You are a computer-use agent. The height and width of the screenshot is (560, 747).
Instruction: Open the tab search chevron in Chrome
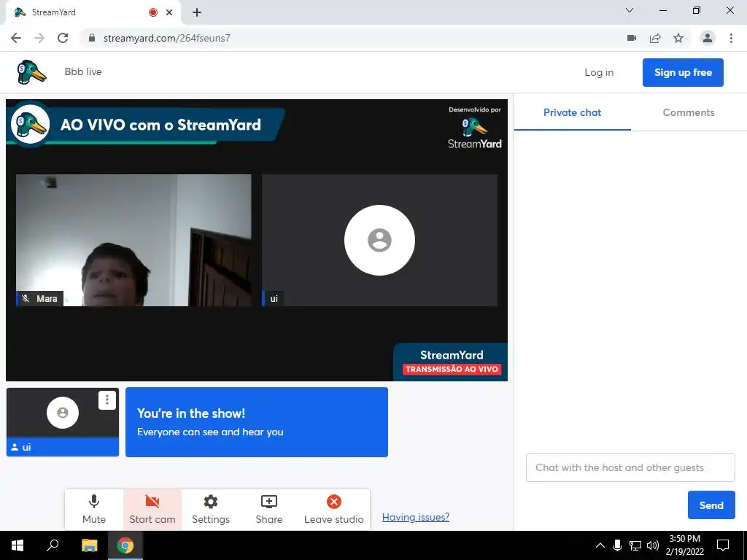click(x=630, y=10)
